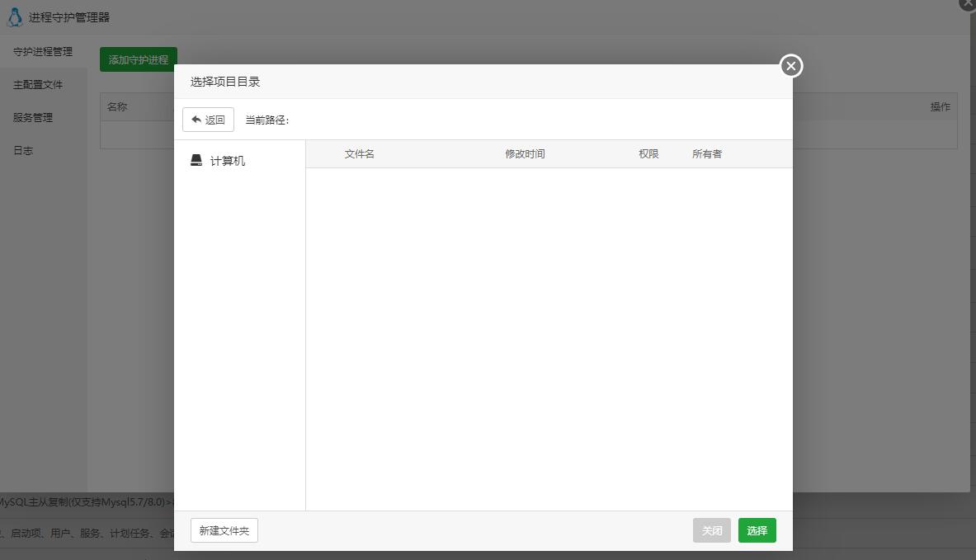
Task: Click the penguin icon beside 进程守护管理器 title
Action: [14, 17]
